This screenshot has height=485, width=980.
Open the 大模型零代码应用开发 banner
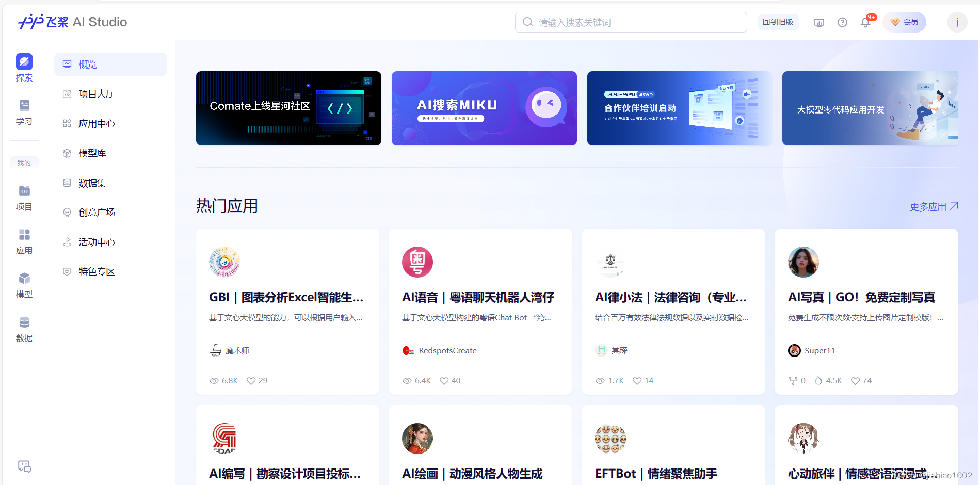click(x=870, y=108)
